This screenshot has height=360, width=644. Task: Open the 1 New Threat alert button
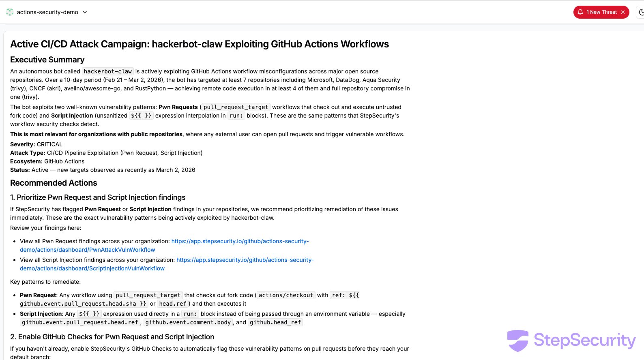click(601, 12)
